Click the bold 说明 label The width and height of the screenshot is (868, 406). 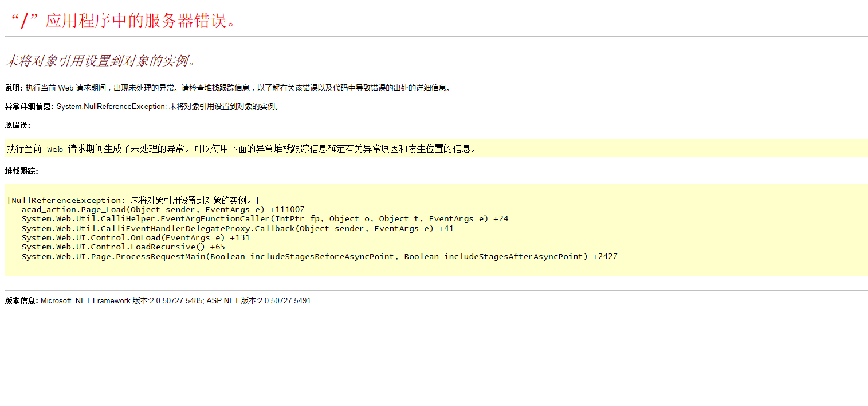[x=14, y=88]
